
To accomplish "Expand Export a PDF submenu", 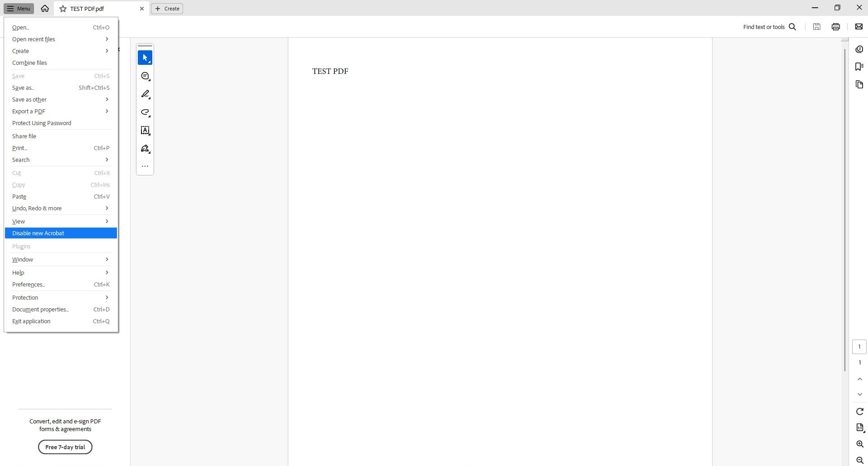I will click(61, 111).
